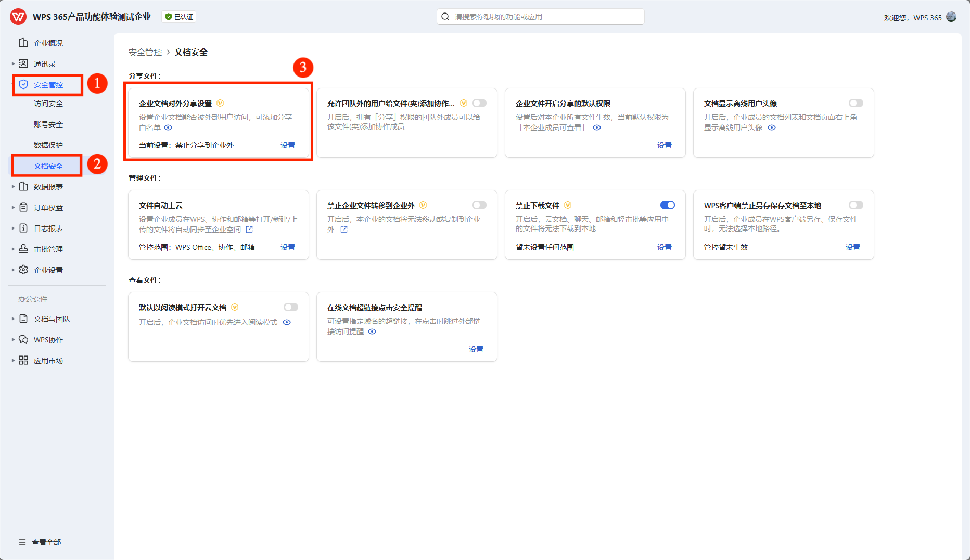Click the WPS logo icon
Screen dimensions: 970x560
(x=18, y=17)
